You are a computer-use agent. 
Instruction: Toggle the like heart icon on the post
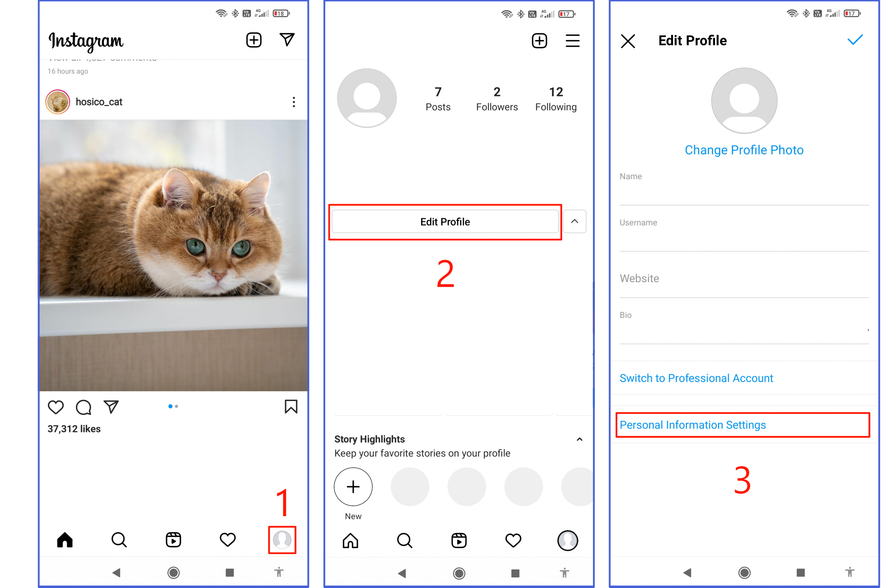[x=56, y=406]
